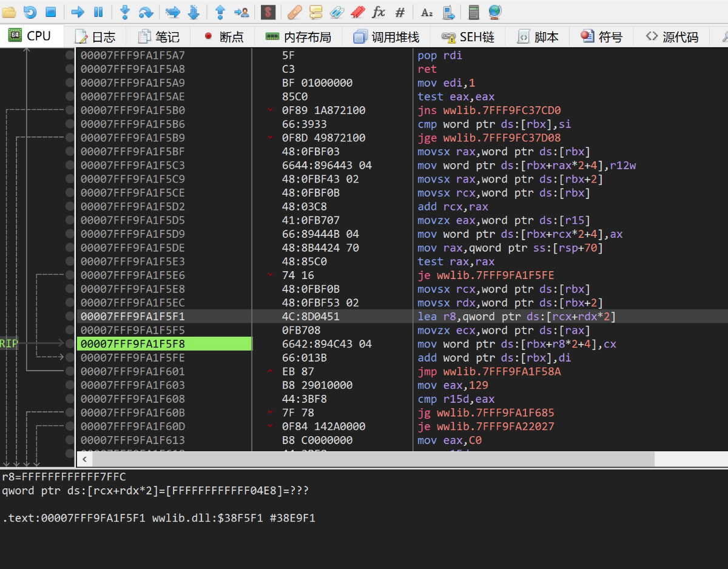Click the '.text:00007FFF9FA1F5F1 wwlib.dll' info line

(159, 518)
